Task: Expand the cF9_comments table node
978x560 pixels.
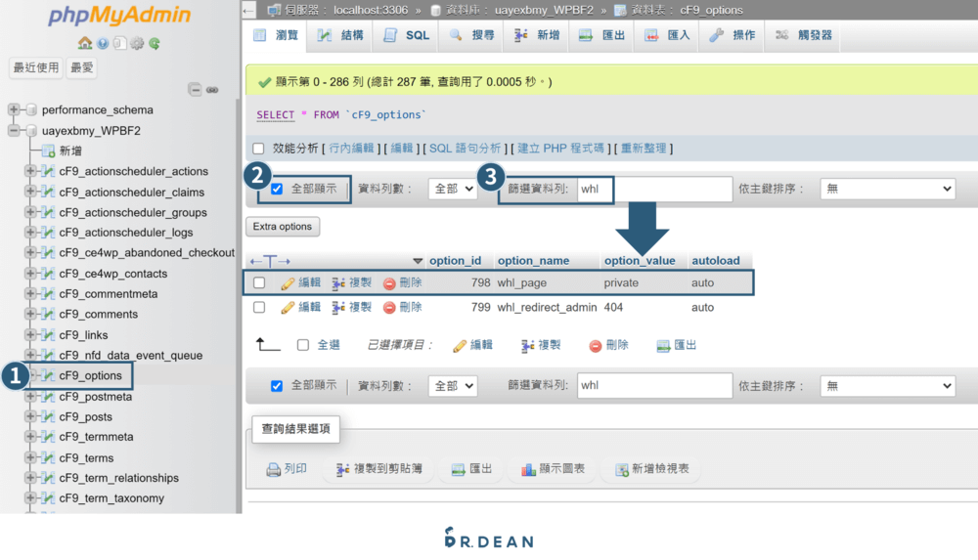Action: [30, 314]
